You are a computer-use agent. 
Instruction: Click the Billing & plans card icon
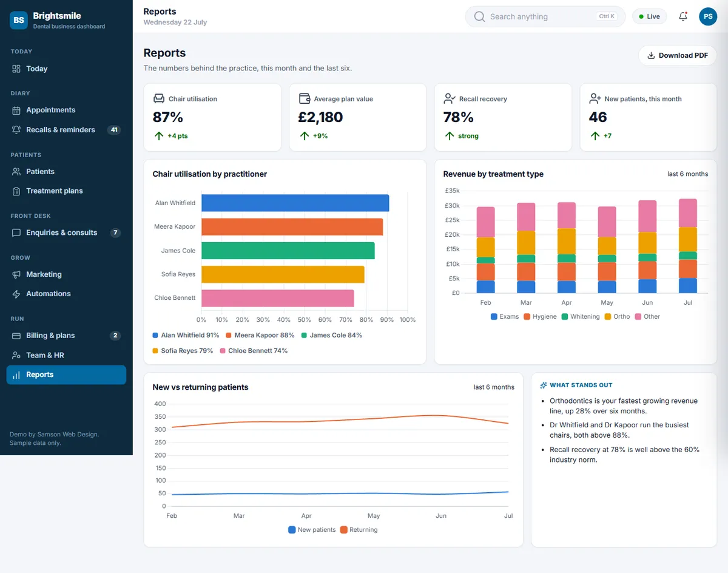tap(16, 336)
